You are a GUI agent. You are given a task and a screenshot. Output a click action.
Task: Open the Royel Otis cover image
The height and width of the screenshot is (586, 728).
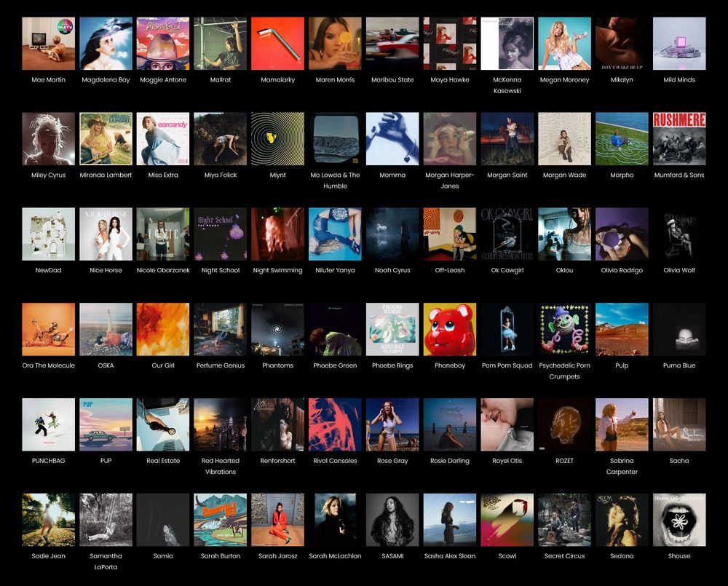point(507,424)
